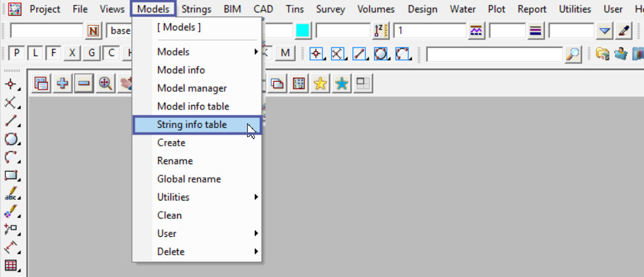Select the magnifier fit-view icon
644x277 pixels.
(x=104, y=84)
